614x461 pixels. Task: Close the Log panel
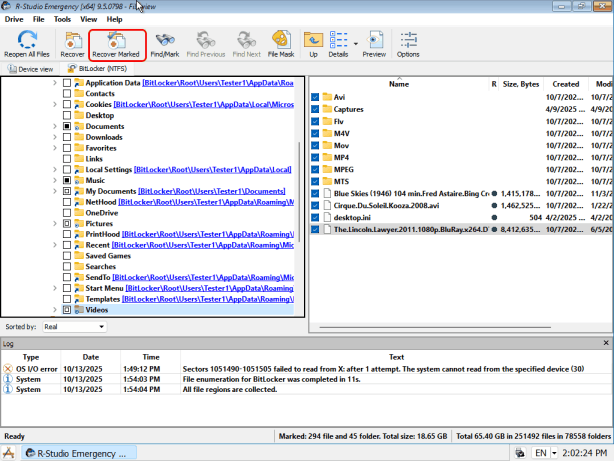click(x=606, y=343)
